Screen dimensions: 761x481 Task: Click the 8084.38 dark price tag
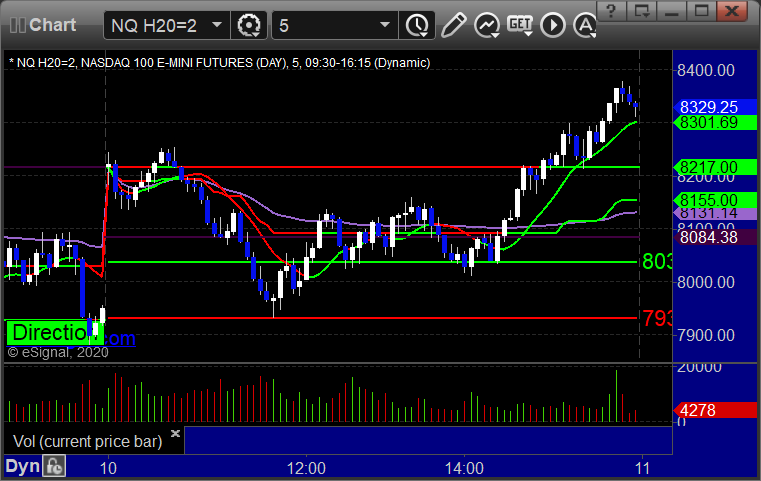[714, 237]
